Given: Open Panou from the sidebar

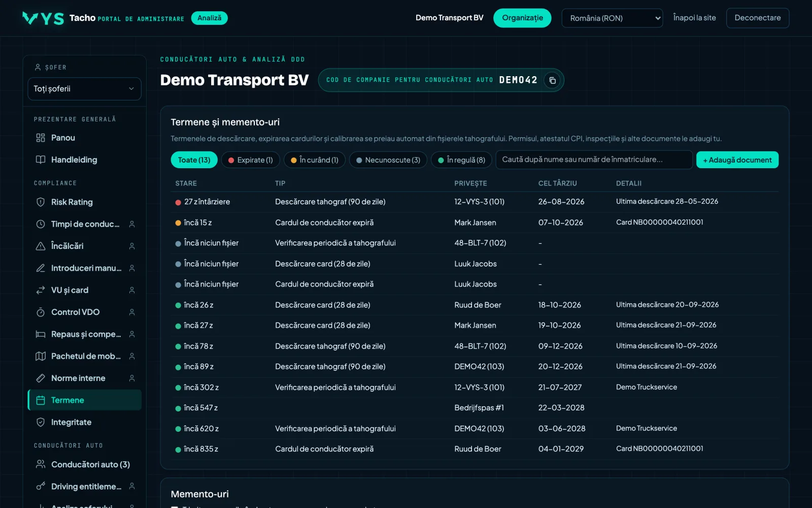Looking at the screenshot, I should click(x=84, y=138).
